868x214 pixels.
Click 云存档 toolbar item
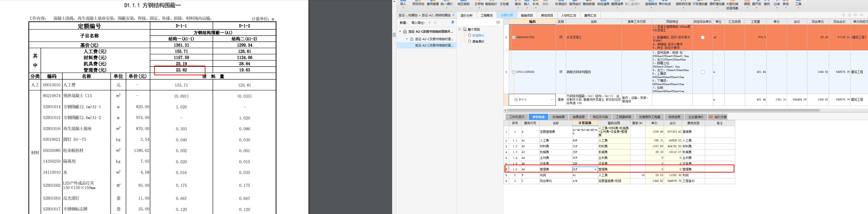coord(479,4)
